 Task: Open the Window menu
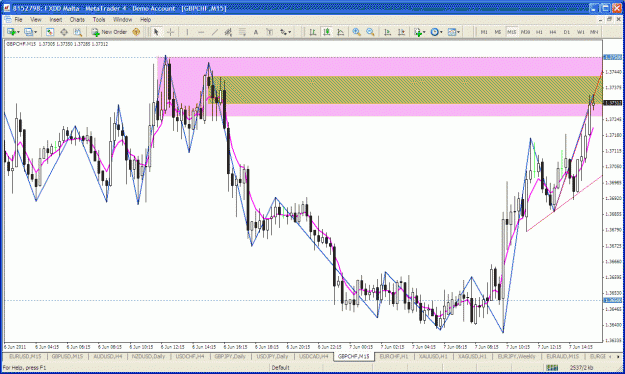pos(122,20)
